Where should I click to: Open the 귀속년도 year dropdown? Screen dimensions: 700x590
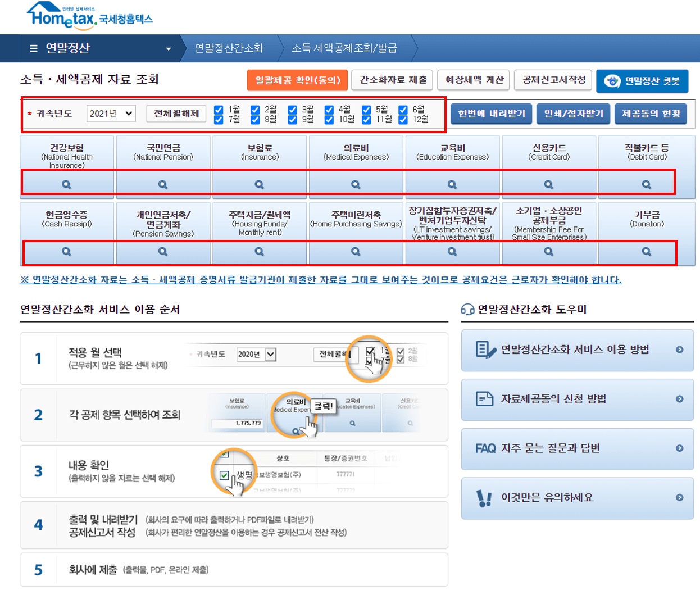[111, 113]
